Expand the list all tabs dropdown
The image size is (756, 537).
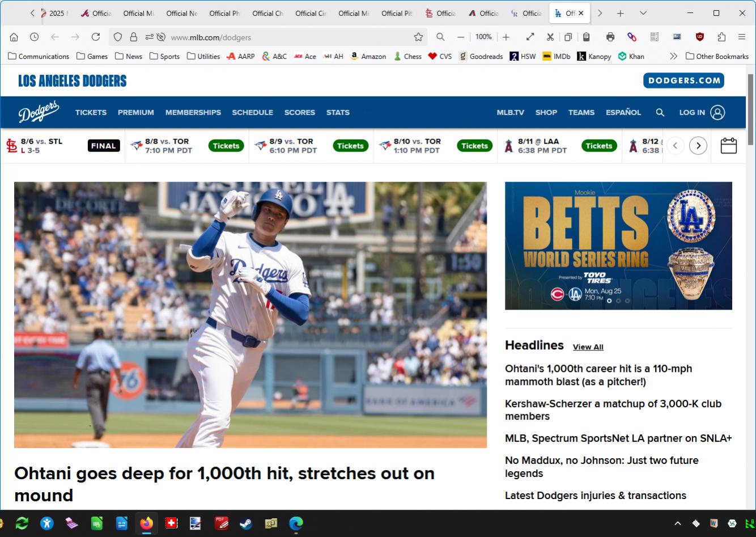click(643, 13)
